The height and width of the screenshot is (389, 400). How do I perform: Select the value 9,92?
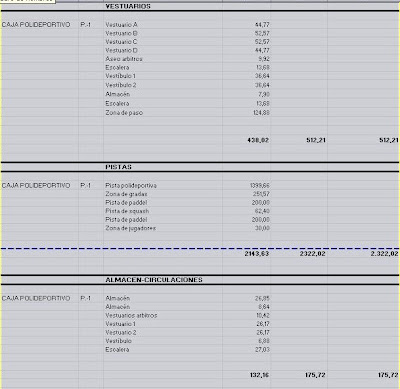click(264, 59)
